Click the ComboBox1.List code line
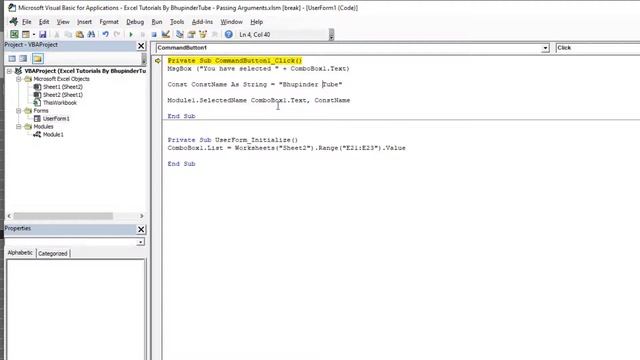 287,148
